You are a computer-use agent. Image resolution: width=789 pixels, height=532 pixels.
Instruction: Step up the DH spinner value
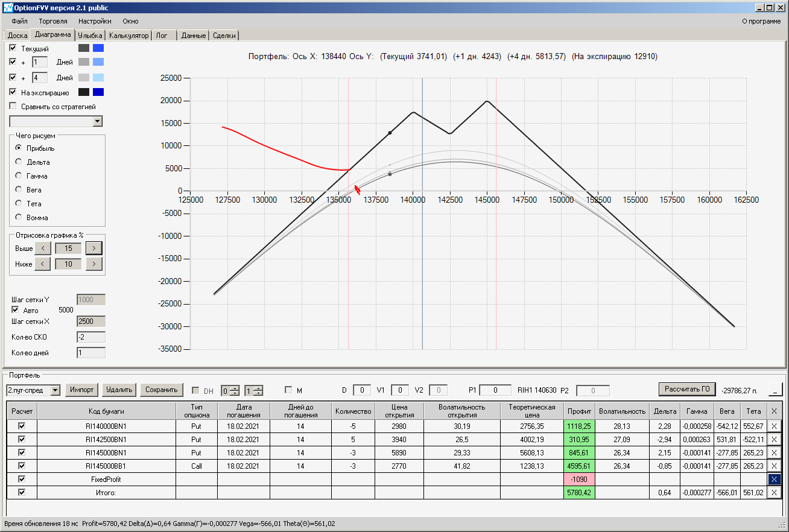[235, 388]
